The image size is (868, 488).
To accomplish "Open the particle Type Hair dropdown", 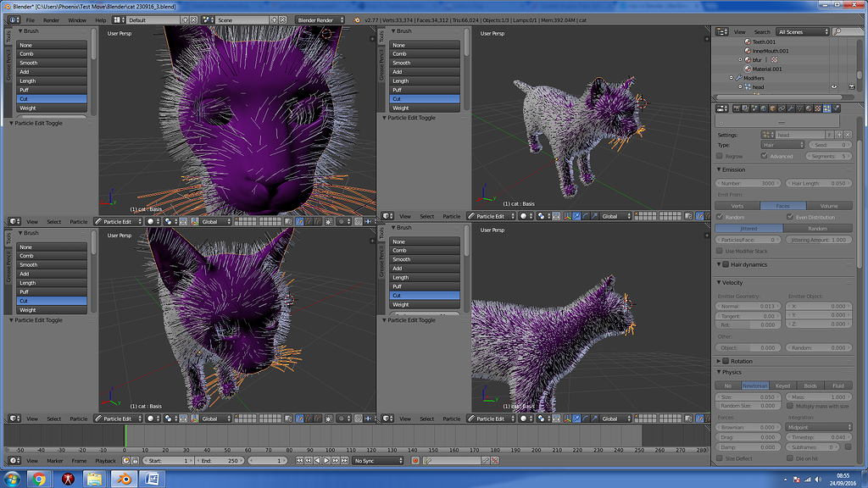I will pos(782,145).
